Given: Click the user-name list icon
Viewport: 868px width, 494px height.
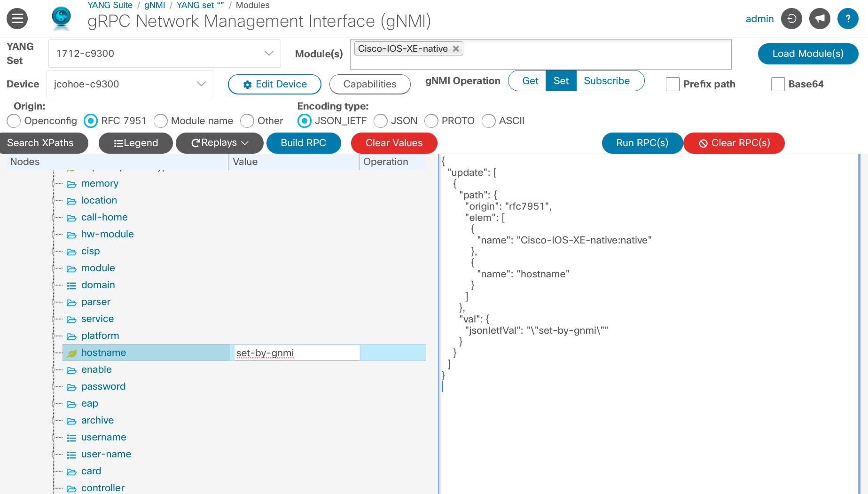Looking at the screenshot, I should [x=71, y=455].
